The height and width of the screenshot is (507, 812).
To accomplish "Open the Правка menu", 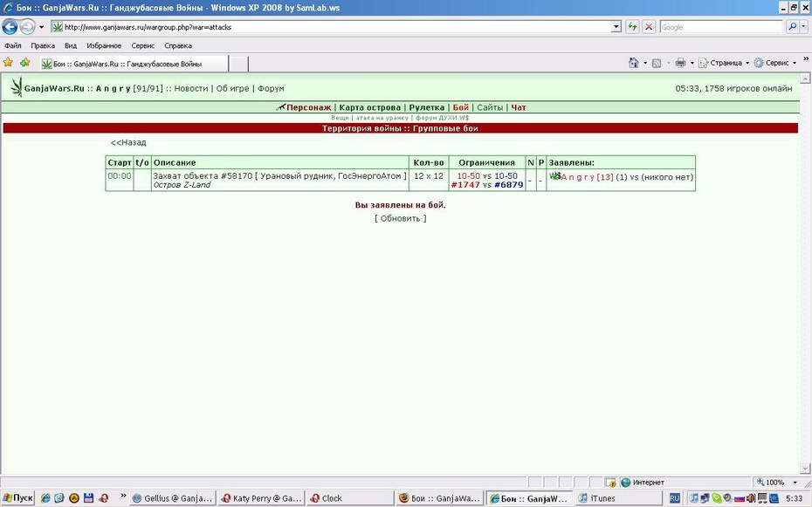I will click(x=43, y=45).
